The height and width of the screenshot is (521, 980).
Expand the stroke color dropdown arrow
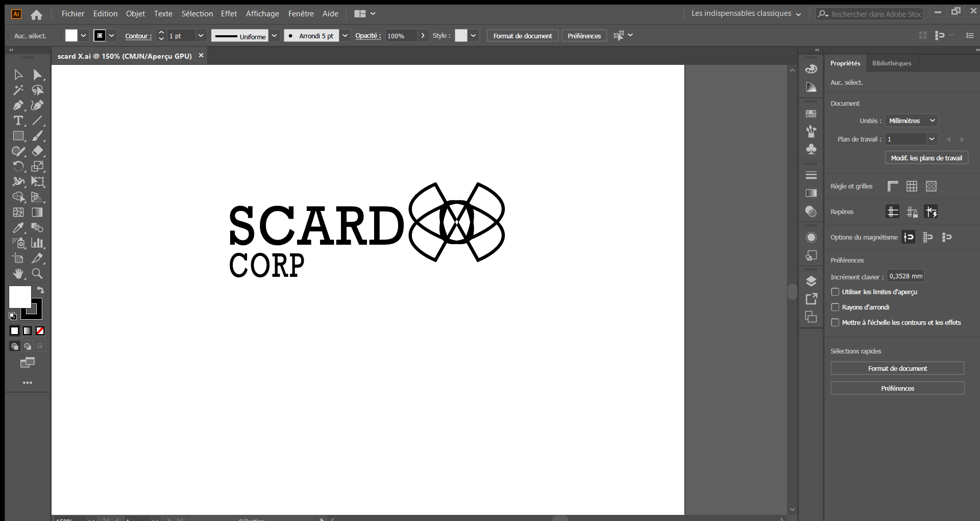(x=112, y=36)
